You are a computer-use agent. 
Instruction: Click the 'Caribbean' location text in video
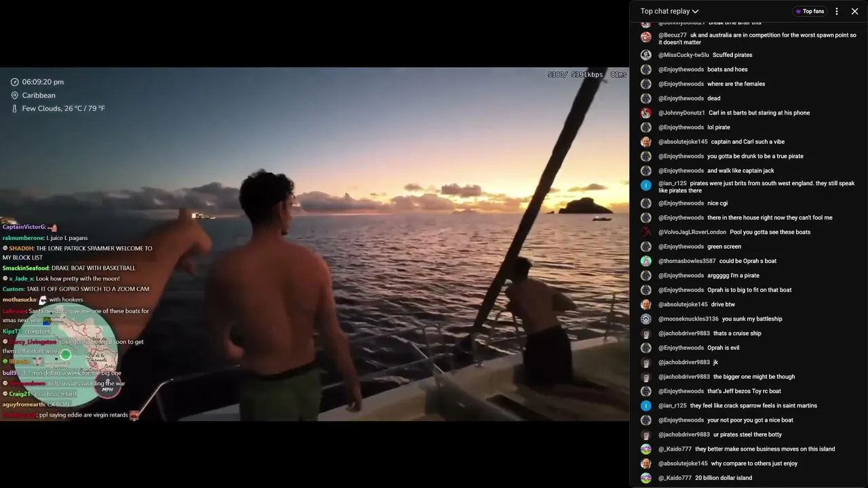[x=39, y=96]
